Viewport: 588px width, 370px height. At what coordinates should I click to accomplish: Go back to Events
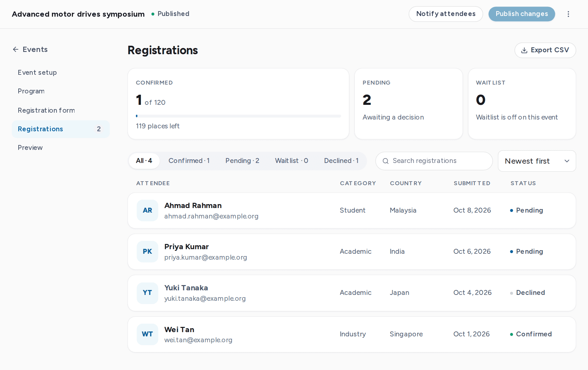coord(30,49)
